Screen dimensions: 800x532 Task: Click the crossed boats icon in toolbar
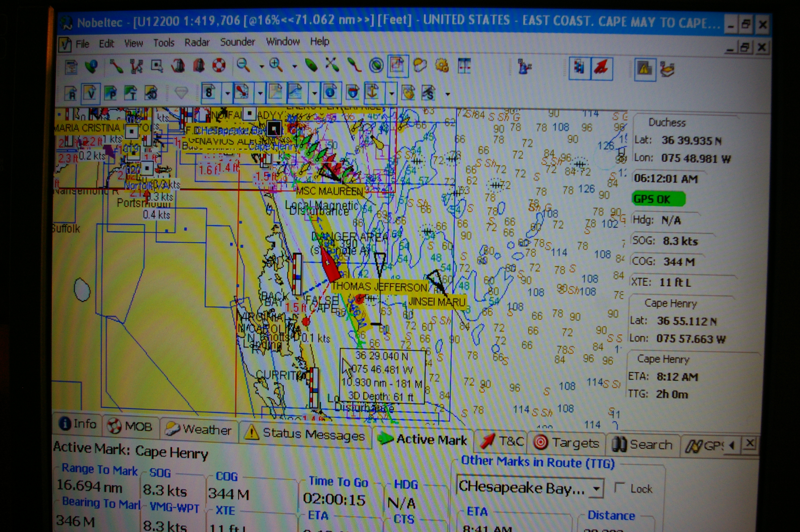pyautogui.click(x=332, y=64)
